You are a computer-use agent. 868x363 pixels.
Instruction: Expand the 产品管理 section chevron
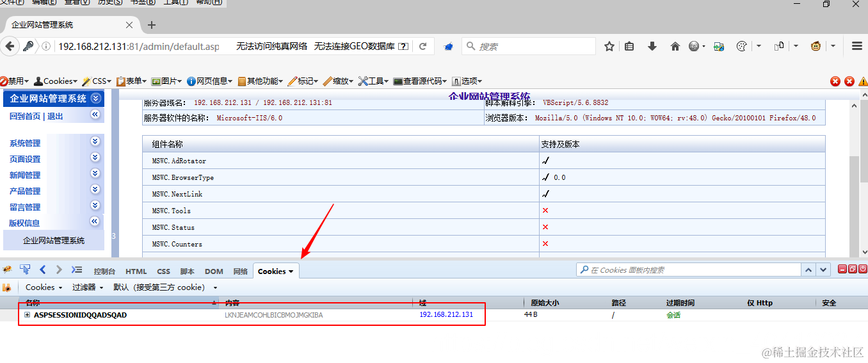(x=95, y=190)
